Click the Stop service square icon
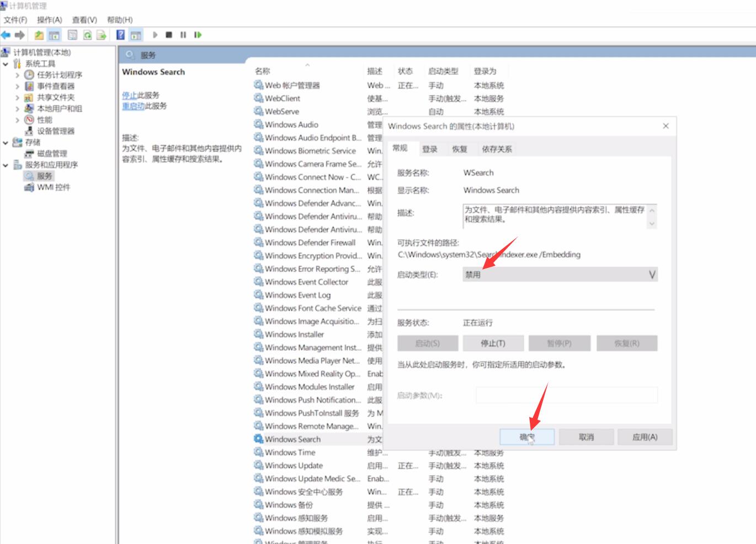This screenshot has width=756, height=544. pos(169,35)
